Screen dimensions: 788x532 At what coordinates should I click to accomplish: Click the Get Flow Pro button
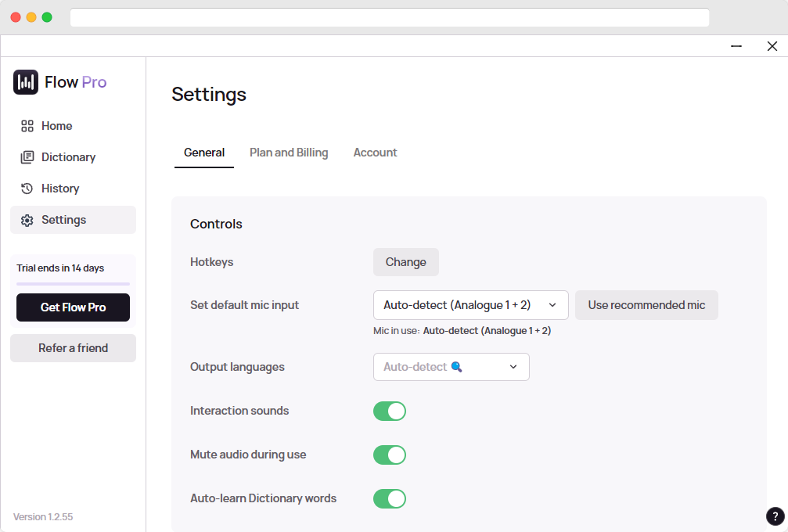coord(73,307)
